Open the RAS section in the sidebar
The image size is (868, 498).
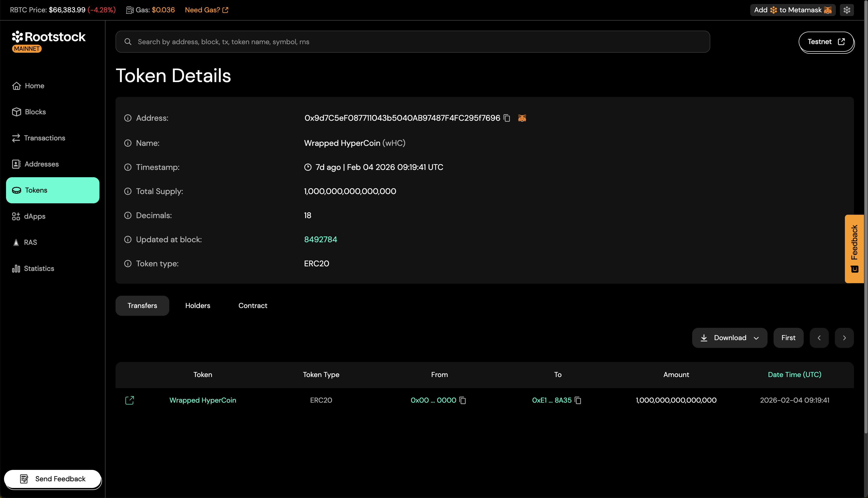coord(30,242)
